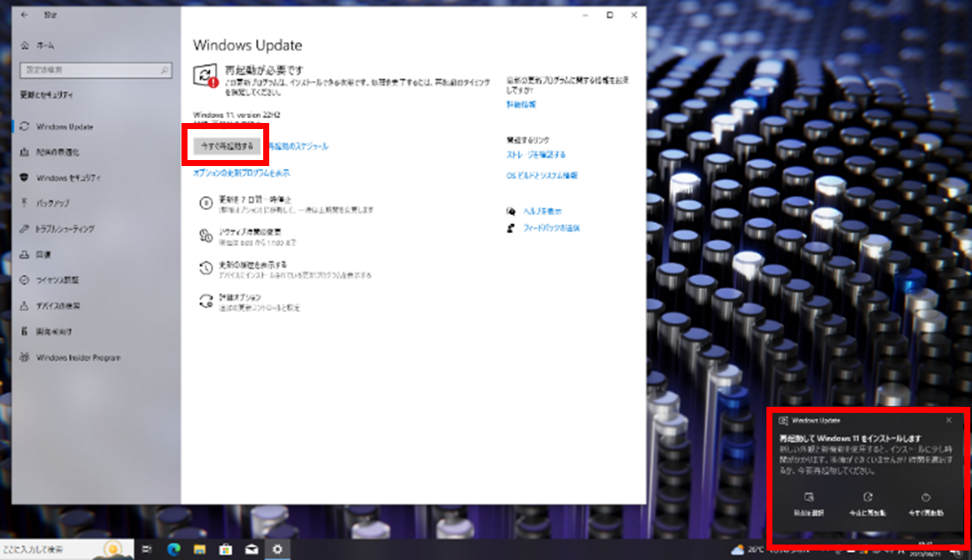Choose 時刻を選択 in the update notification
972x560 pixels.
[809, 505]
